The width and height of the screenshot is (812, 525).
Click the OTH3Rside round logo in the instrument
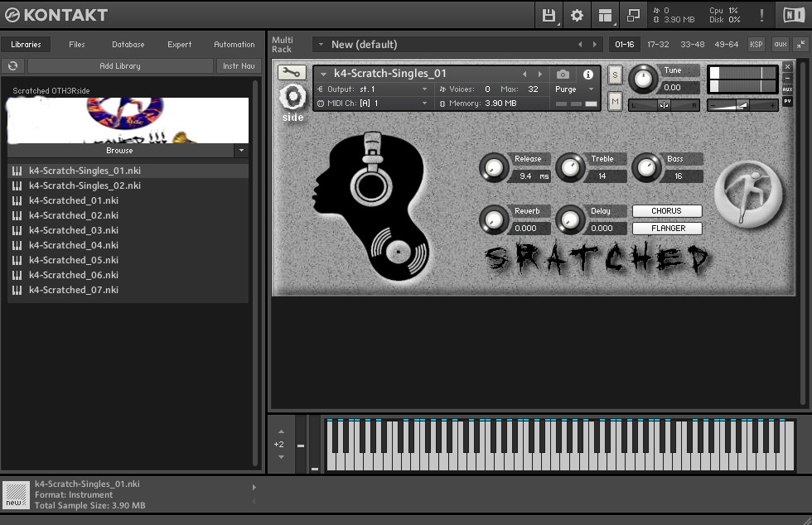(x=748, y=194)
